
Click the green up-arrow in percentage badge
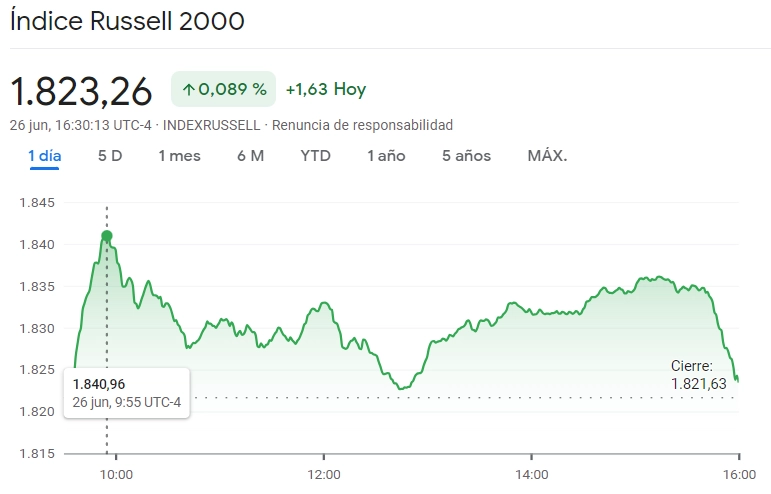coord(188,90)
